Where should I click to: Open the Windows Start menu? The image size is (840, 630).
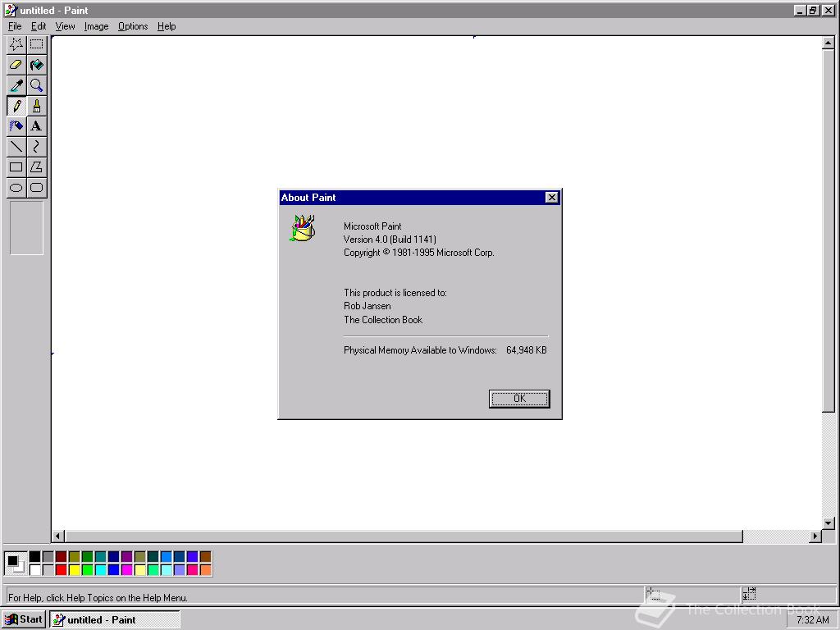pyautogui.click(x=24, y=619)
